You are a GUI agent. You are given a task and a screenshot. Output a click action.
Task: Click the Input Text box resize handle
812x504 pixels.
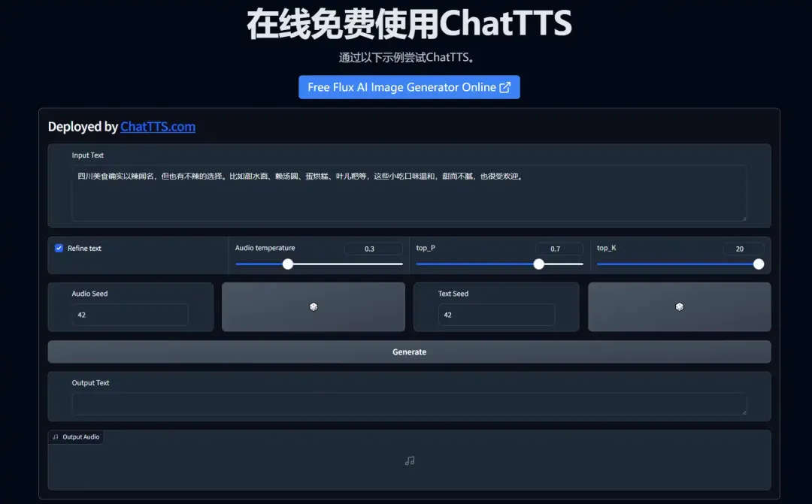744,218
